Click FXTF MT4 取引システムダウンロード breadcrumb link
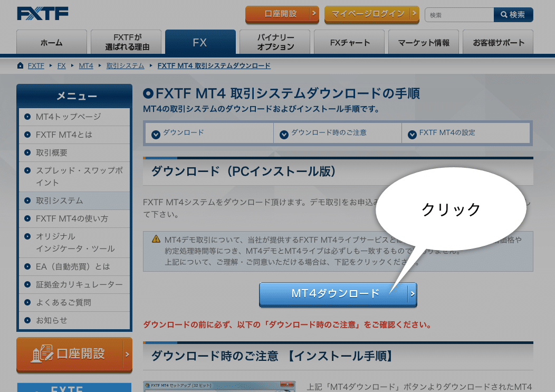Image resolution: width=555 pixels, height=392 pixels. (x=214, y=65)
